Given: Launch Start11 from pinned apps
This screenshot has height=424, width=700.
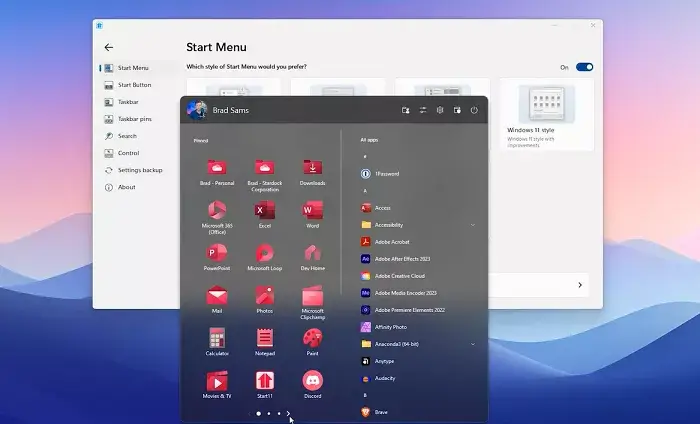Looking at the screenshot, I should tap(265, 384).
